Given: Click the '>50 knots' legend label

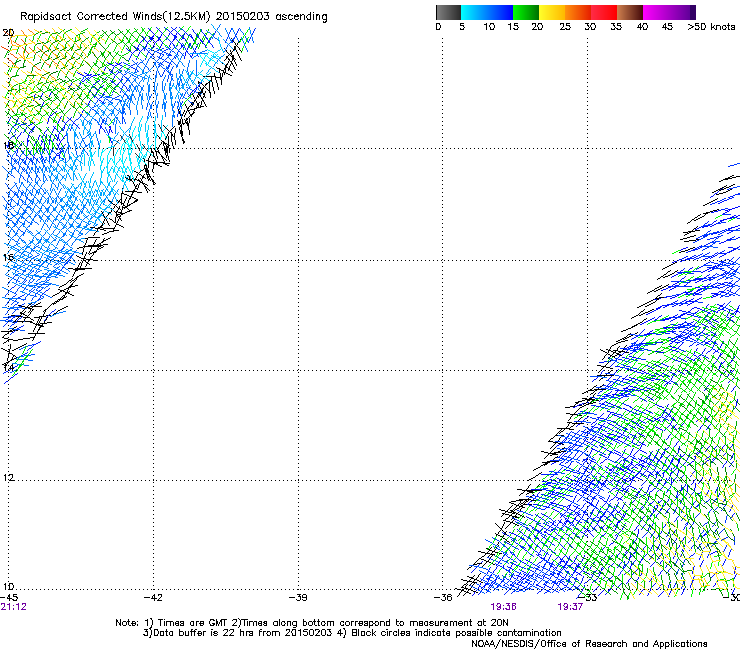Looking at the screenshot, I should [x=711, y=27].
